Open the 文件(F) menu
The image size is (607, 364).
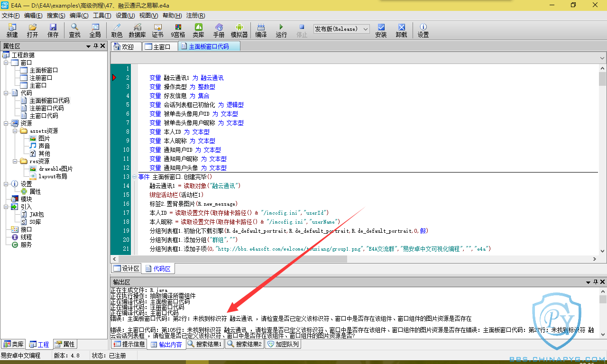tap(11, 15)
